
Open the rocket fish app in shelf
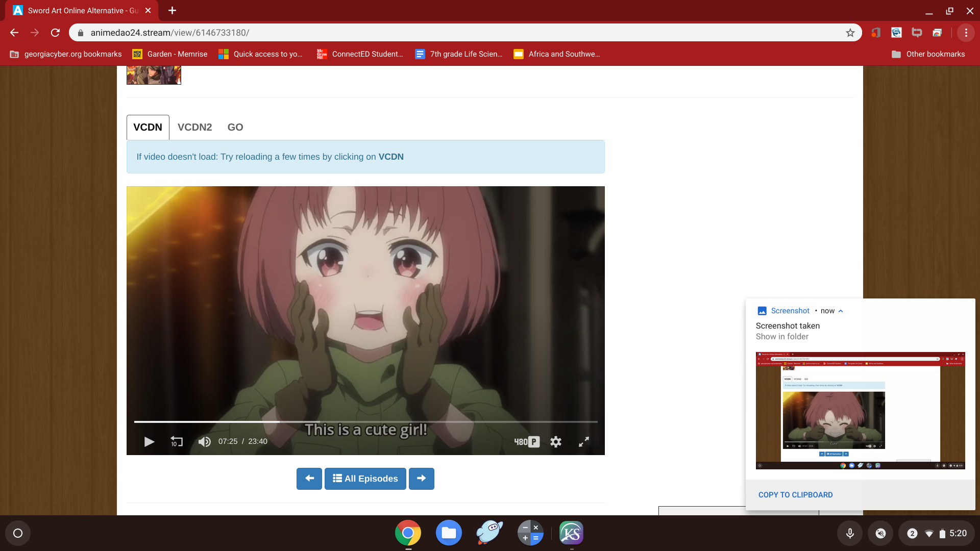[x=489, y=533]
